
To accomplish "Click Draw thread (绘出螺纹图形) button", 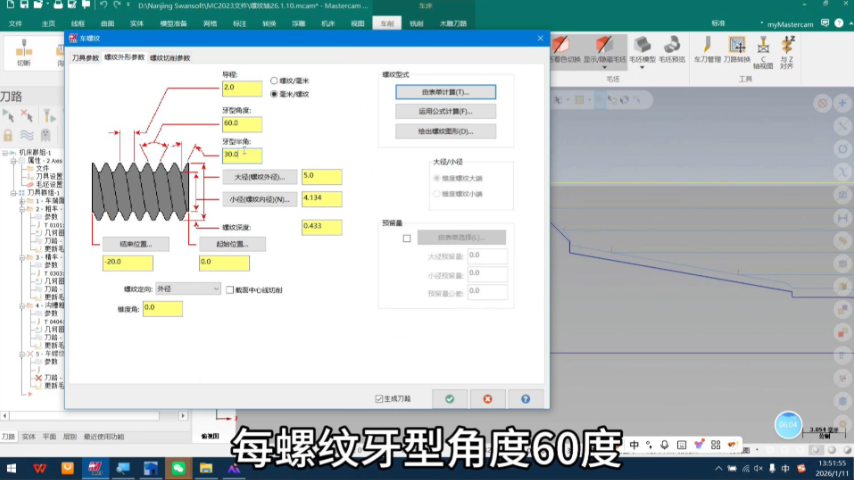I will (446, 131).
